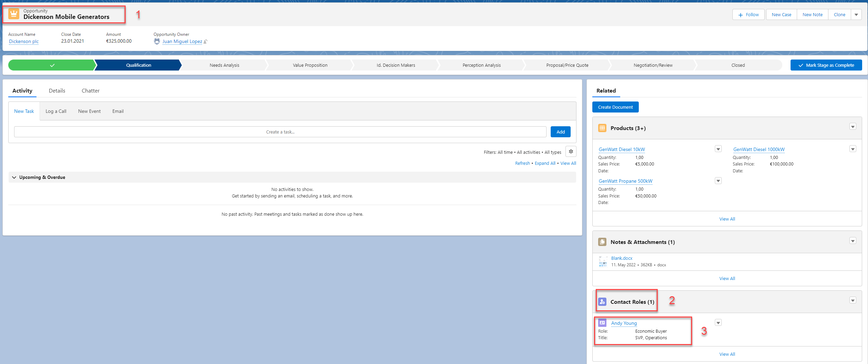Click View All under Contact Roles

(727, 354)
